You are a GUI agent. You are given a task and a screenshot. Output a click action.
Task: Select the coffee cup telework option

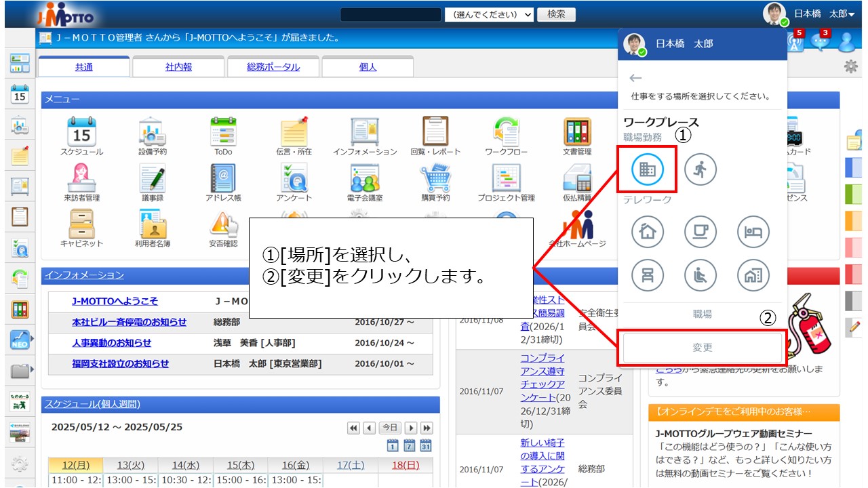[701, 232]
